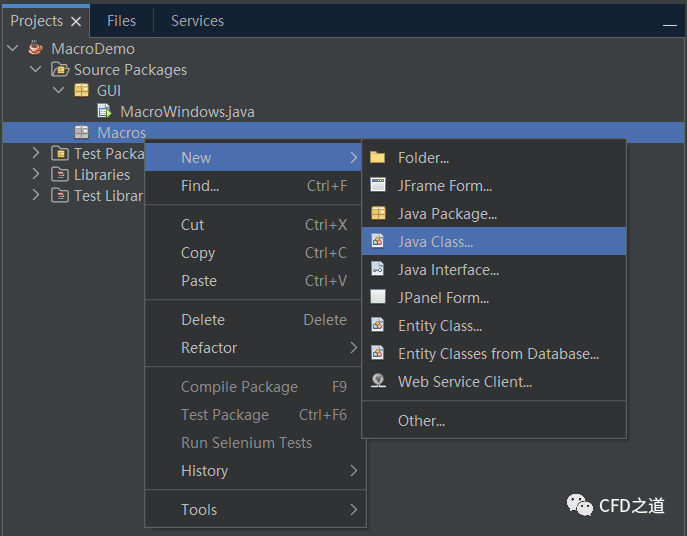Screen dimensions: 687x536
Task: Click the MacroDemo project coffee cup icon
Action: pyautogui.click(x=37, y=49)
